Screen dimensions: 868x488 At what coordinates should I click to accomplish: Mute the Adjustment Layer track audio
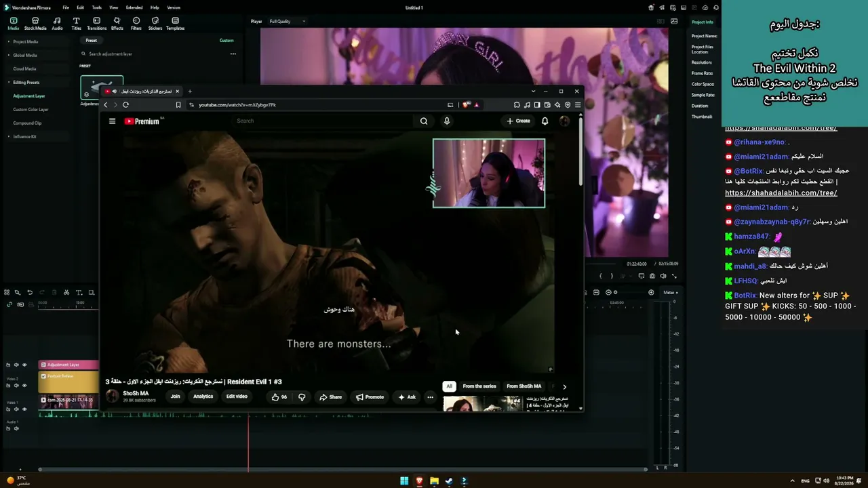coord(16,365)
